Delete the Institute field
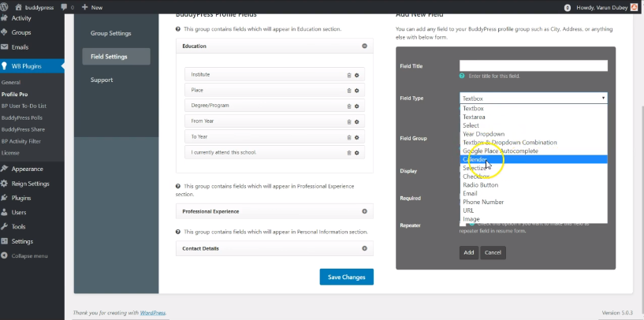The width and height of the screenshot is (644, 320). click(349, 75)
